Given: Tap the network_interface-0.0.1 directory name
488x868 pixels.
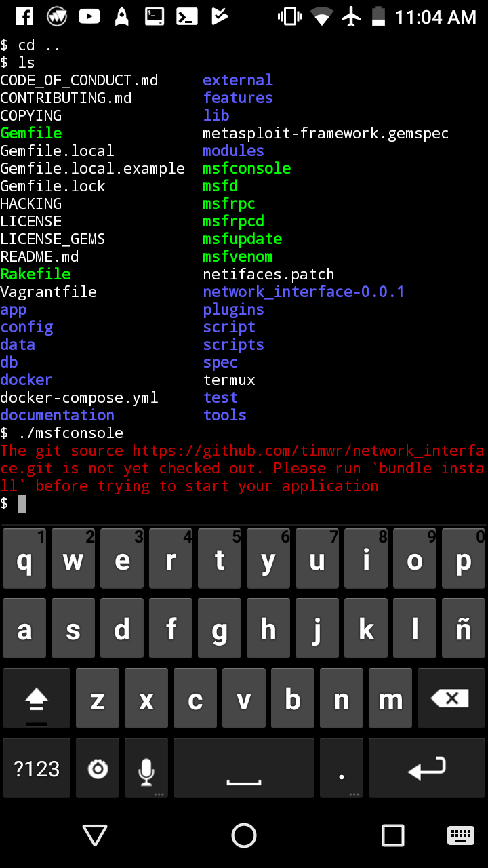Looking at the screenshot, I should (x=304, y=292).
